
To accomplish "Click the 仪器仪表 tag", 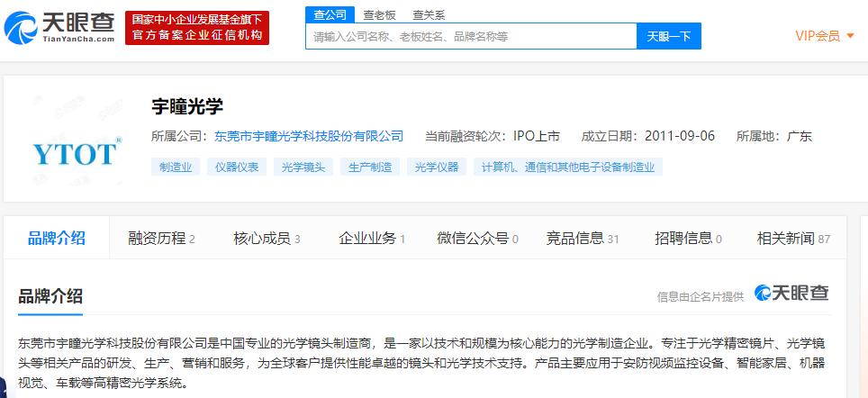I will coord(237,167).
